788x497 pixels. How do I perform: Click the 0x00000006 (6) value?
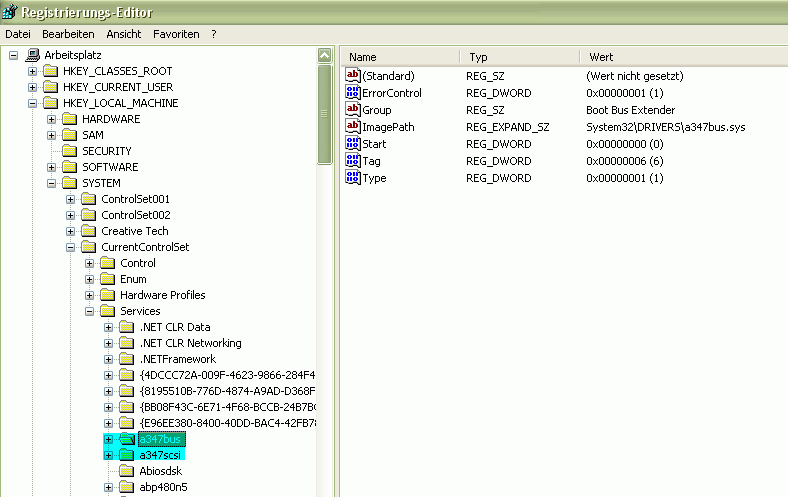tap(625, 161)
